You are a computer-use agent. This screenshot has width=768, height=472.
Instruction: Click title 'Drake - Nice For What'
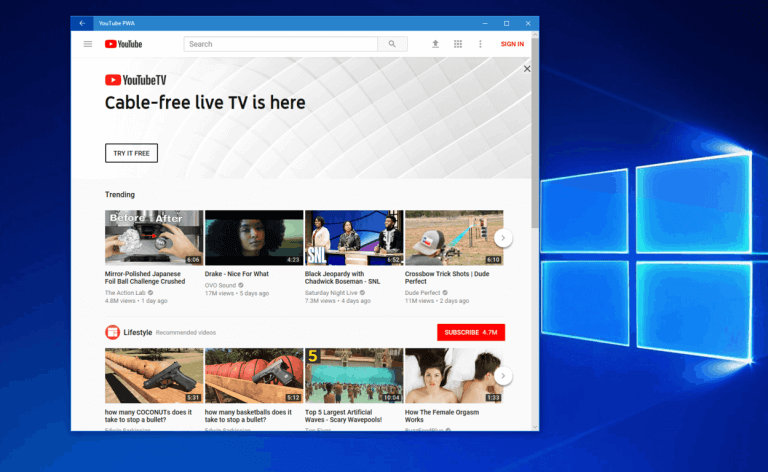pos(237,274)
